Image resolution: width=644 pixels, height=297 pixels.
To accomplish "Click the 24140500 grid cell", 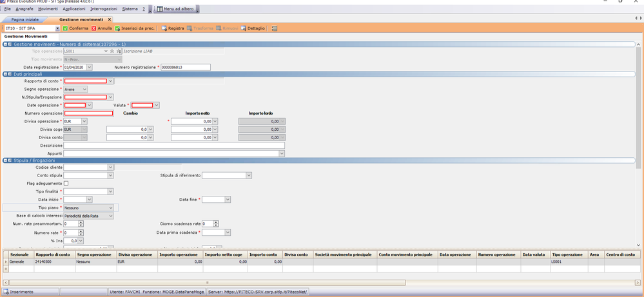I will (54, 262).
